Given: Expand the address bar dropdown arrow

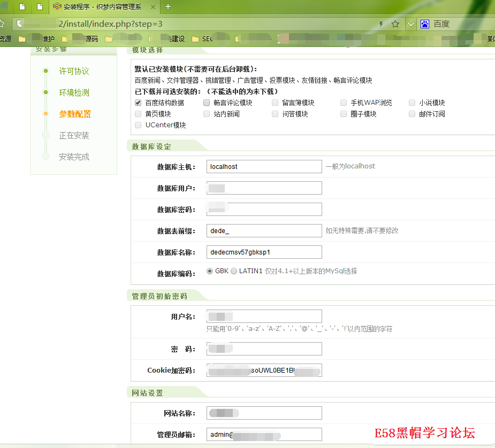Looking at the screenshot, I should coord(410,24).
